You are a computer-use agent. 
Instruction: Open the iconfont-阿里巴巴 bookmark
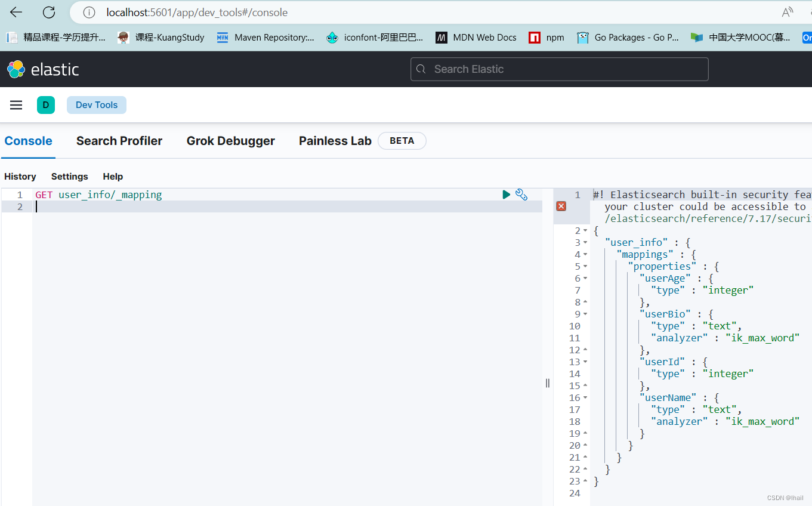(x=375, y=37)
